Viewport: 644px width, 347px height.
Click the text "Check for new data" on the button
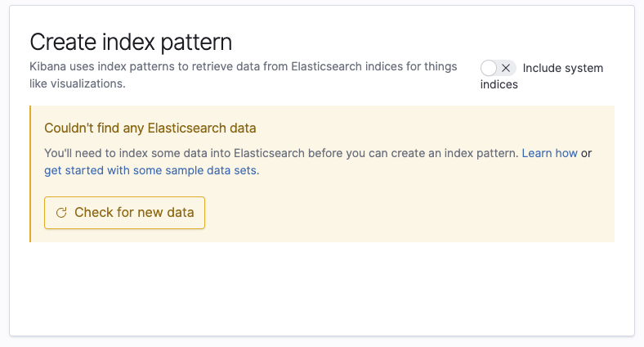[134, 213]
